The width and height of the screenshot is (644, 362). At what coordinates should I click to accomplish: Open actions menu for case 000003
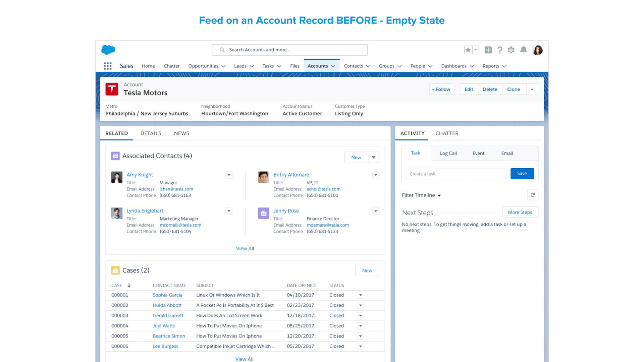click(x=361, y=316)
